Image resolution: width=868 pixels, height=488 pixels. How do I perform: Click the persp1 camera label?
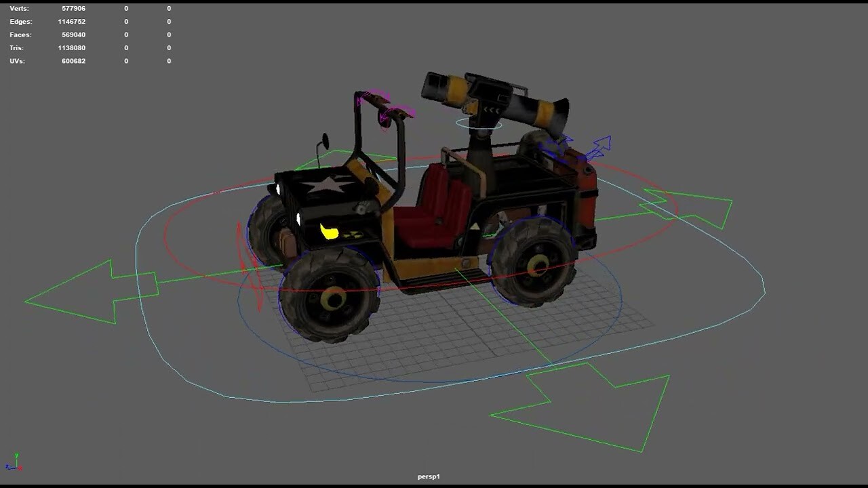427,476
